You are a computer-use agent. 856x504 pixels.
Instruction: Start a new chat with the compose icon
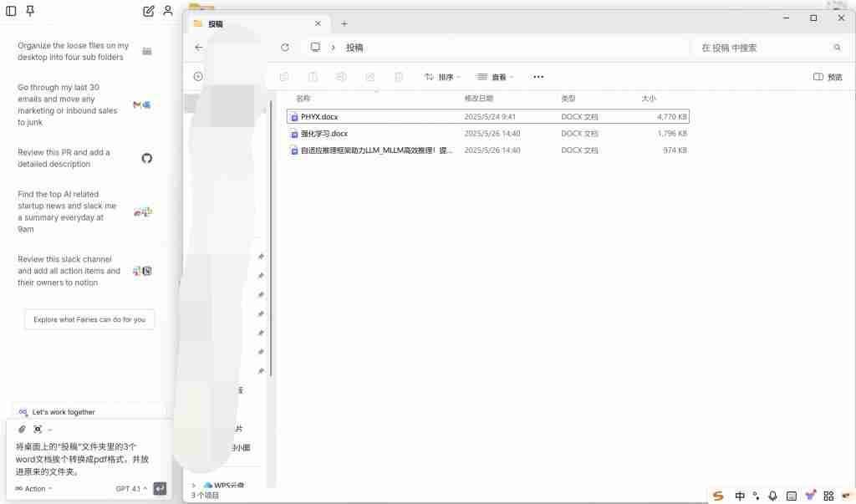147,11
